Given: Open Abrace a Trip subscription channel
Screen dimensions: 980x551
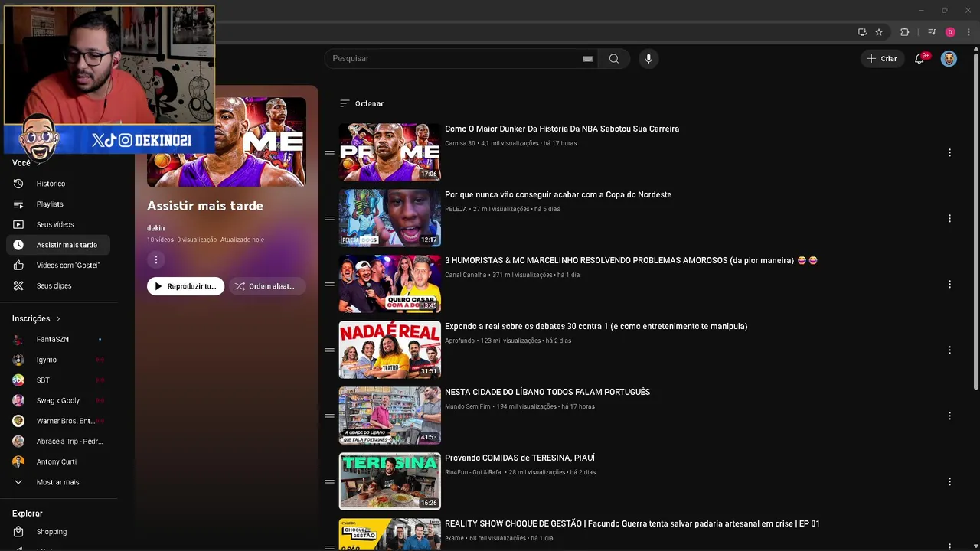Looking at the screenshot, I should pyautogui.click(x=58, y=442).
